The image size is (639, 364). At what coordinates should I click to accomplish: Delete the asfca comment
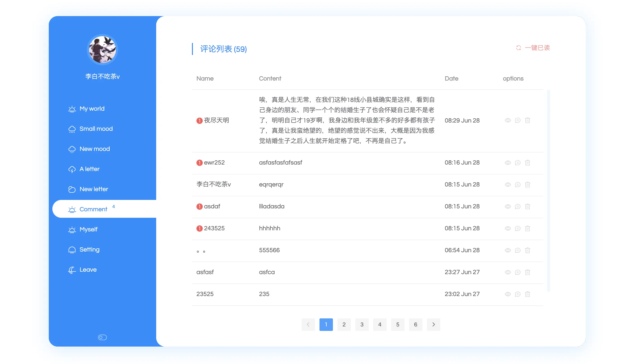tap(527, 272)
